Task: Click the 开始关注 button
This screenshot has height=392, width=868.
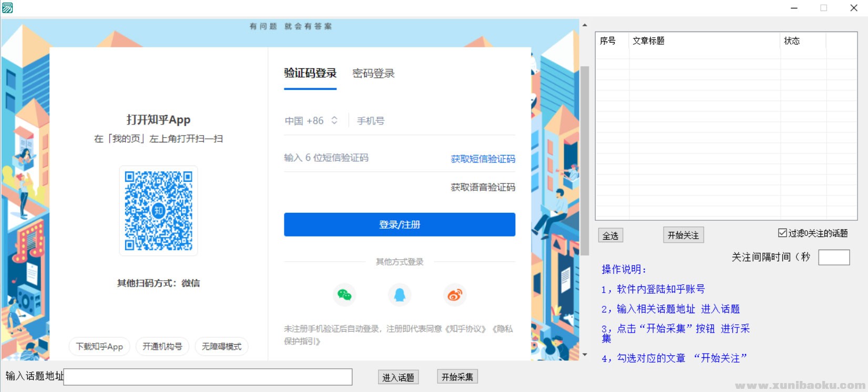Action: coord(683,235)
